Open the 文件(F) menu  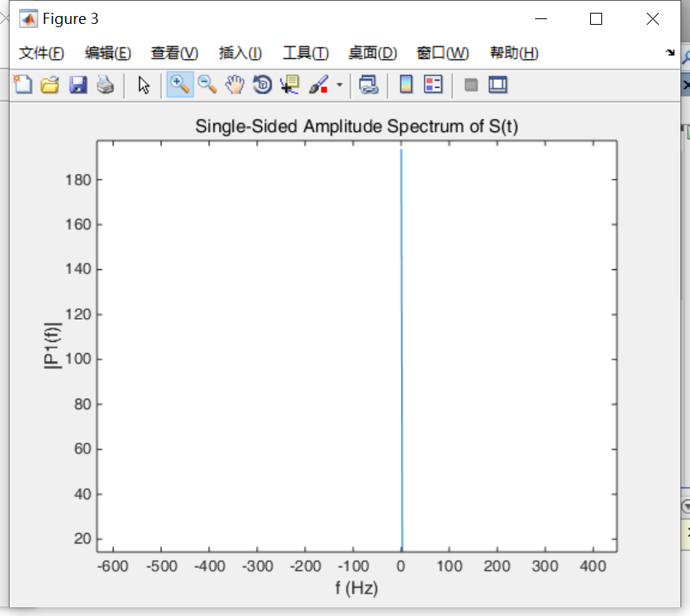point(42,53)
